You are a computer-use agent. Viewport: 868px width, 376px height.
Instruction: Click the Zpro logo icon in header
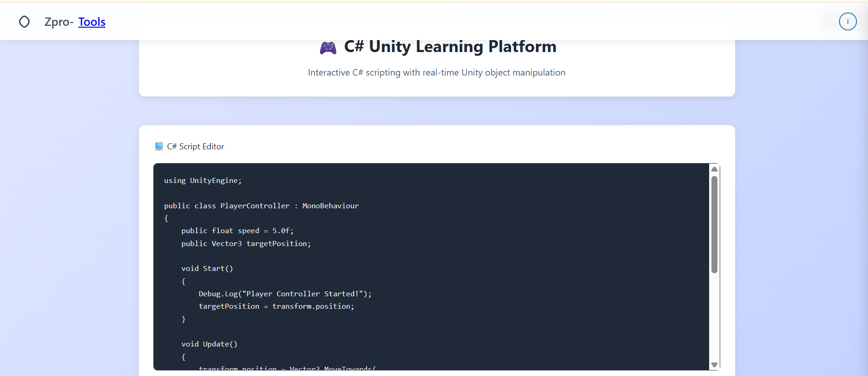[x=24, y=22]
